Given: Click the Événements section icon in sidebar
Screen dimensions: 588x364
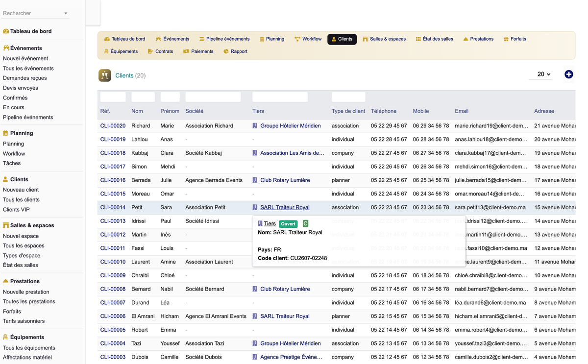Looking at the screenshot, I should coord(6,48).
